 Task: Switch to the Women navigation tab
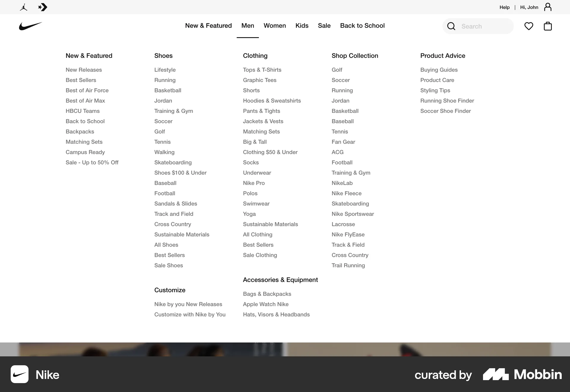(275, 26)
